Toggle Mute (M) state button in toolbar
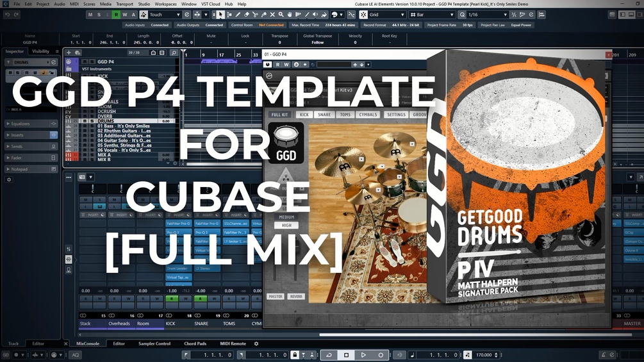Screen dimensions: 644x362 [x=90, y=15]
